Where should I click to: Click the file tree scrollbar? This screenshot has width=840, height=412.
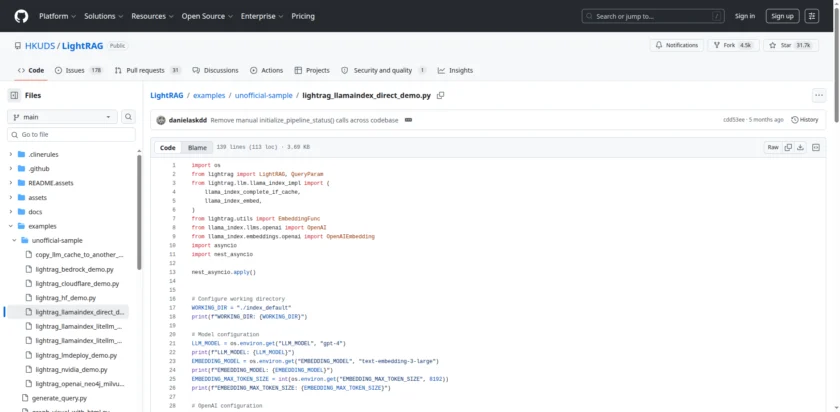point(139,212)
